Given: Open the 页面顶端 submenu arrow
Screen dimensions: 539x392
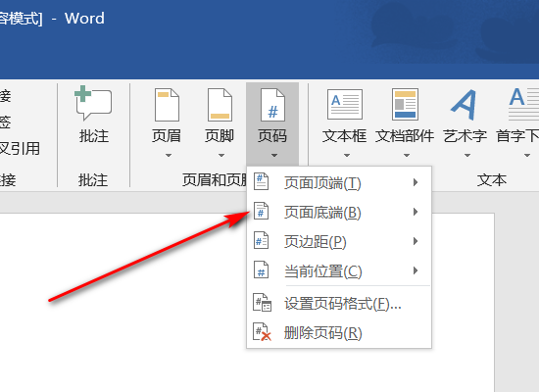Looking at the screenshot, I should coord(416,182).
